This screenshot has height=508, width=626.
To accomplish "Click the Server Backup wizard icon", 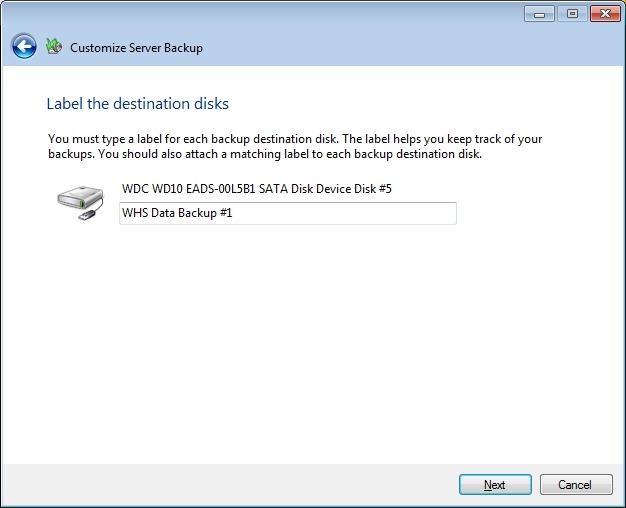I will pyautogui.click(x=54, y=47).
